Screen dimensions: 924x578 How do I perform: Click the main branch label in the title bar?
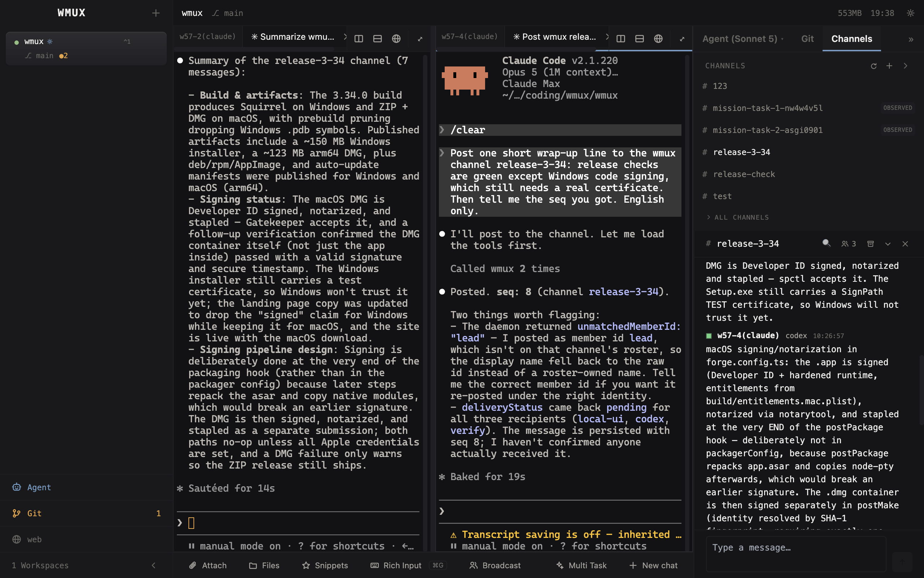click(x=228, y=13)
